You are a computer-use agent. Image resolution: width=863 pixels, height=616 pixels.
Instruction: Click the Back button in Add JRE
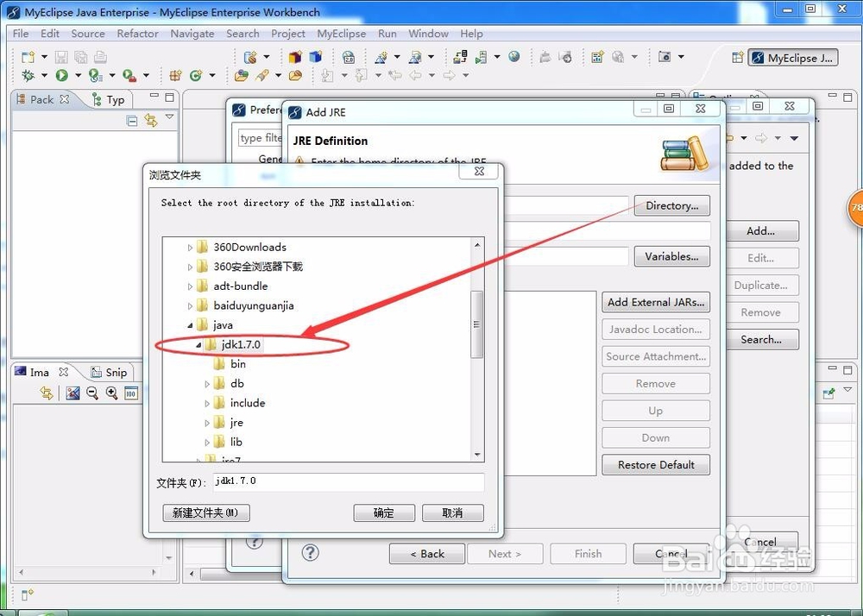427,554
